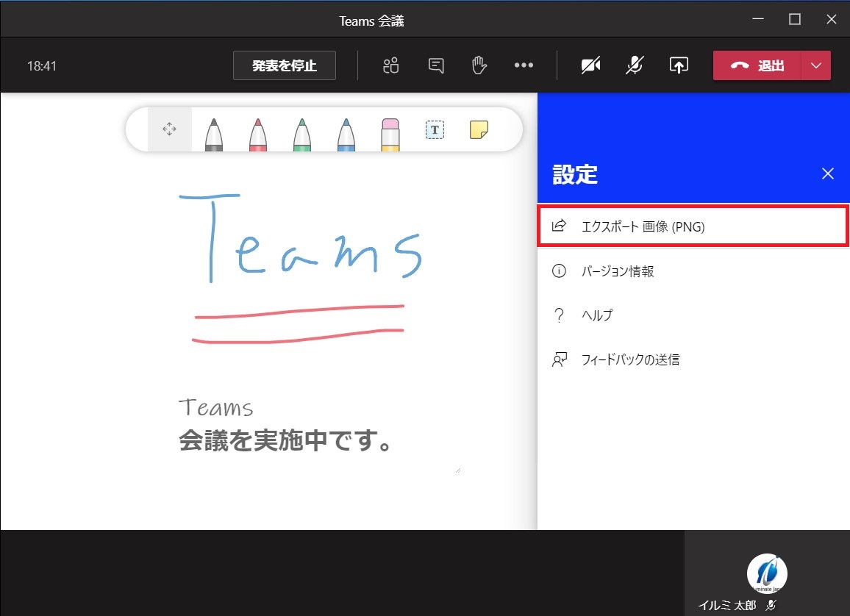Open ヘルプ menu item
The height and width of the screenshot is (616, 850).
pos(693,315)
